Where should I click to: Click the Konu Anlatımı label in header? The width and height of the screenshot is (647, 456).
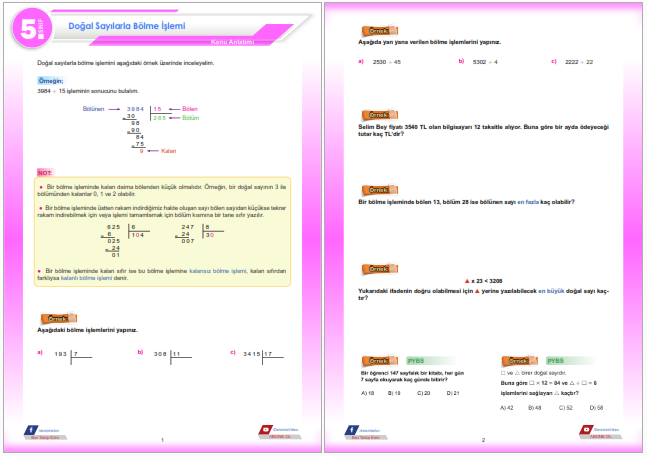click(x=232, y=42)
